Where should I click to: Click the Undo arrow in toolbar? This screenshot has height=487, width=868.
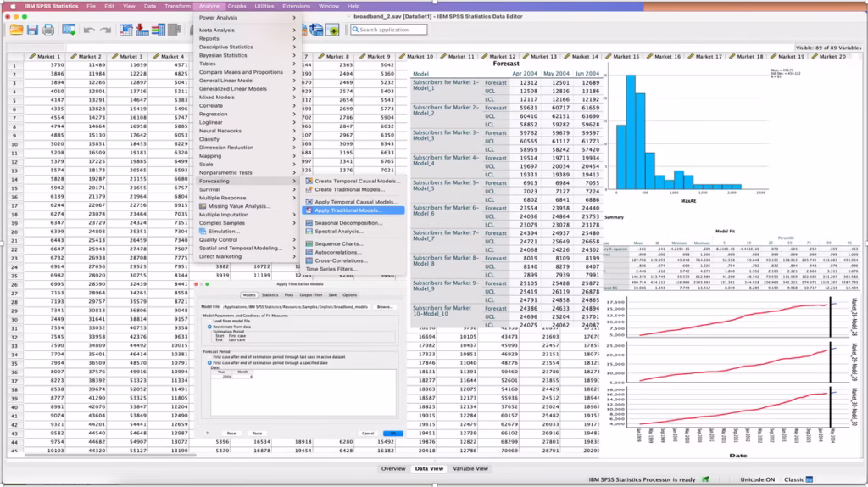click(88, 30)
